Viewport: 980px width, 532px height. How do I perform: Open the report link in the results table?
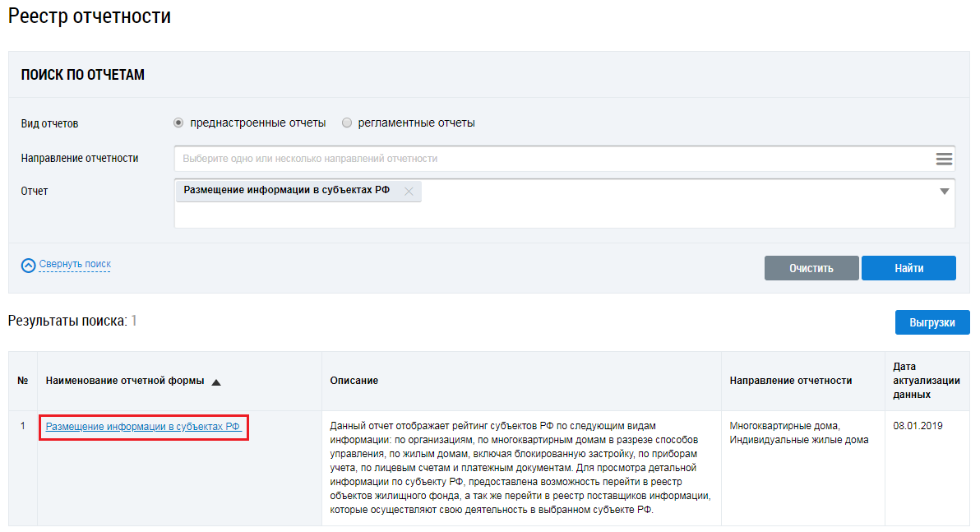coord(143,427)
